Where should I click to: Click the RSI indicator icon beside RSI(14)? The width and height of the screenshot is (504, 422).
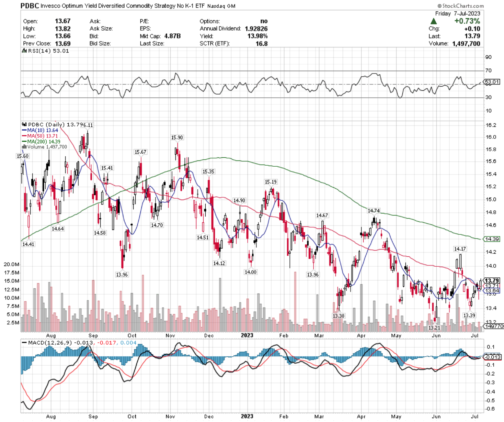(x=24, y=51)
